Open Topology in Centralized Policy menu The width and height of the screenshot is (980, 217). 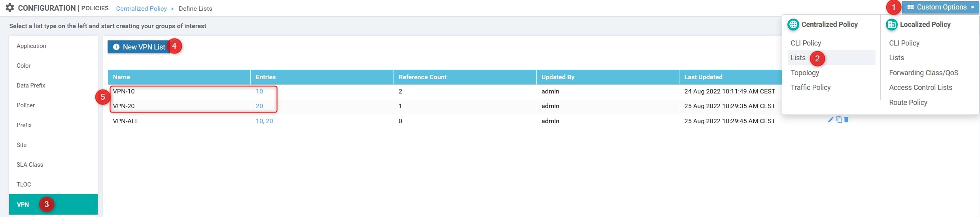(804, 73)
